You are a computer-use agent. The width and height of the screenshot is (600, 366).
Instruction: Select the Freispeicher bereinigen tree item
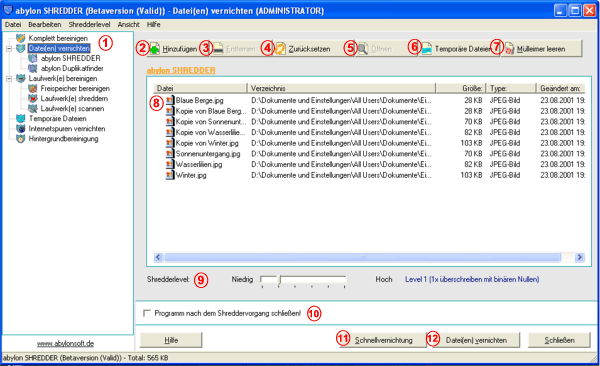75,88
